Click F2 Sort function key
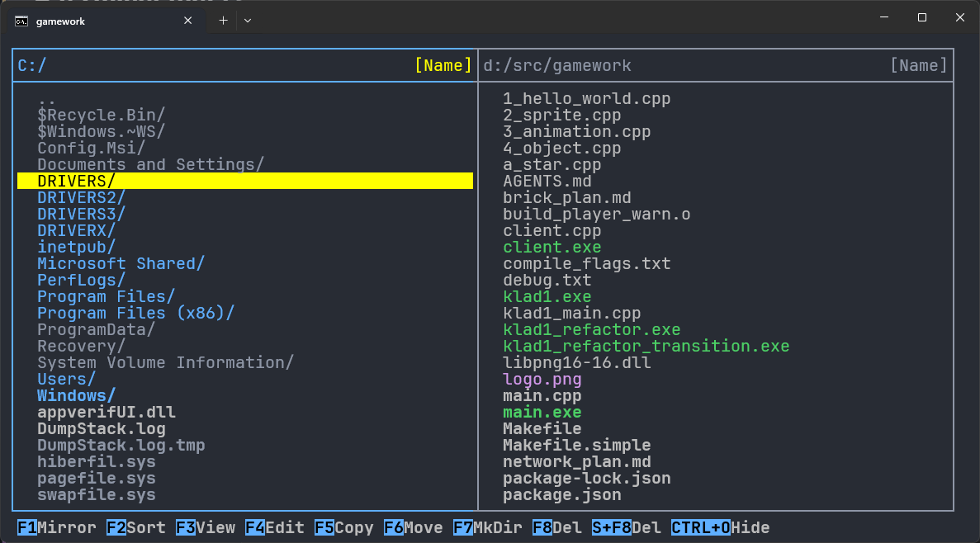Viewport: 980px width, 543px height. (x=136, y=527)
